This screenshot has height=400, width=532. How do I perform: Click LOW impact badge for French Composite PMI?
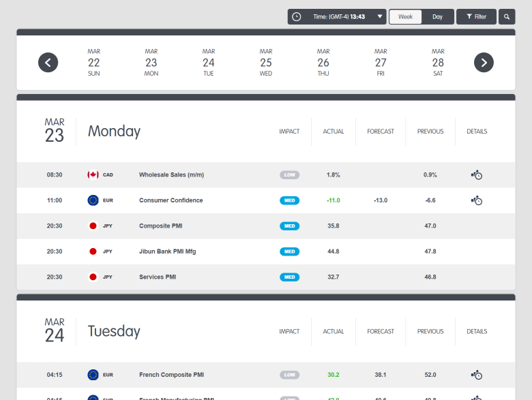(x=289, y=375)
